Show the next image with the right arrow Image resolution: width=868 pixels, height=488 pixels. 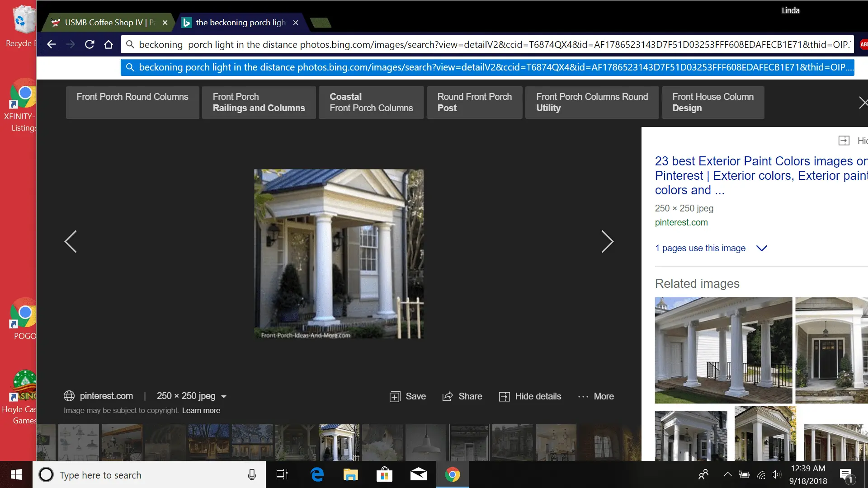pos(607,241)
